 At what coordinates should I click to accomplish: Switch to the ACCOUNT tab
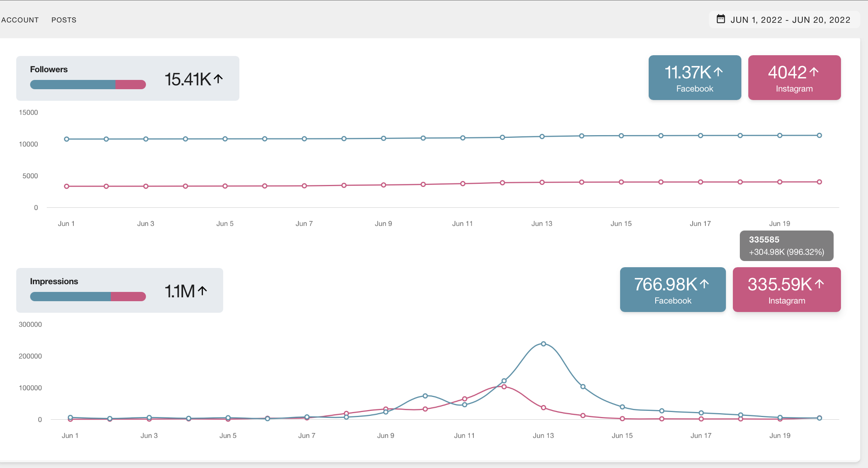point(20,20)
